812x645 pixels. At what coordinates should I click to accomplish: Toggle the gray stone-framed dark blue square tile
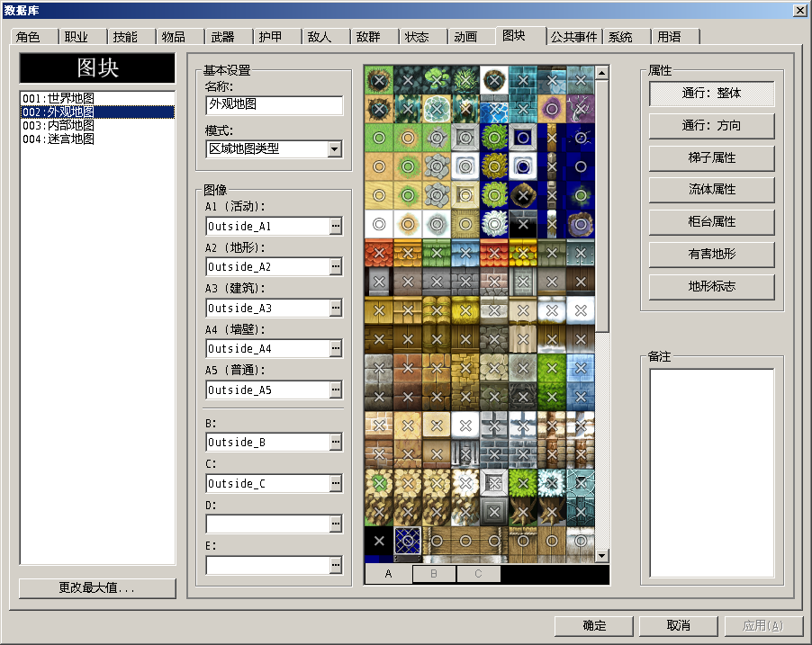point(523,139)
